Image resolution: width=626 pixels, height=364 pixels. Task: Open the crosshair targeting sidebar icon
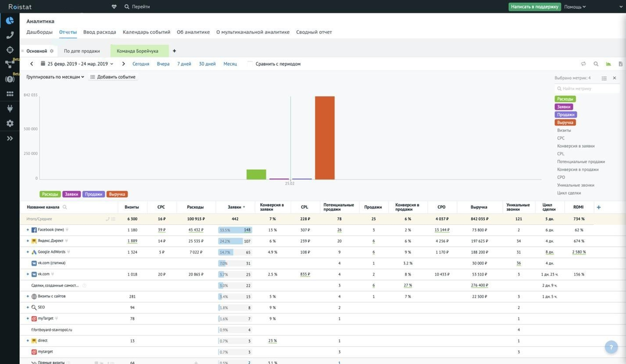click(9, 50)
